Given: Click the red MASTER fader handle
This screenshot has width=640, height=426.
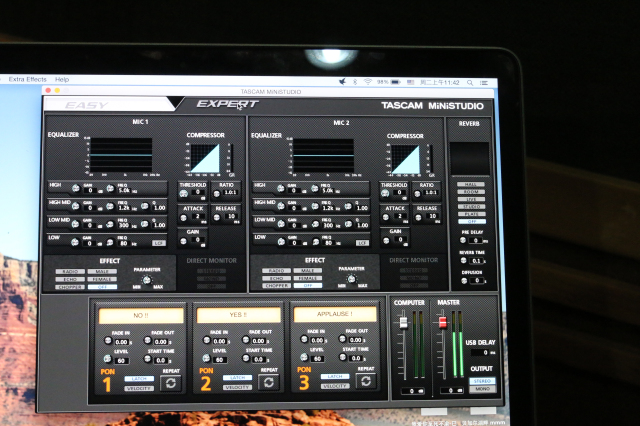Looking at the screenshot, I should coord(442,322).
